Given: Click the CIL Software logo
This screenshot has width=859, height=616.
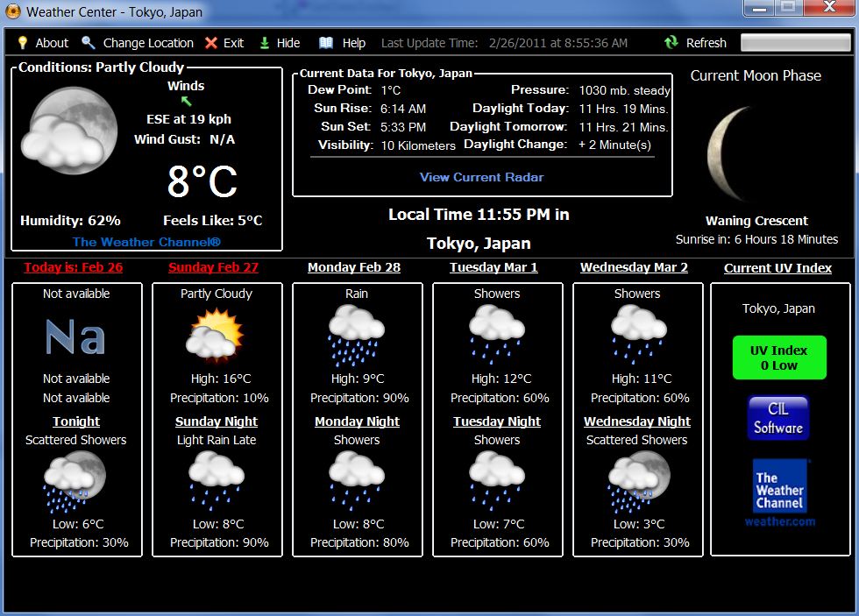Looking at the screenshot, I should (778, 418).
